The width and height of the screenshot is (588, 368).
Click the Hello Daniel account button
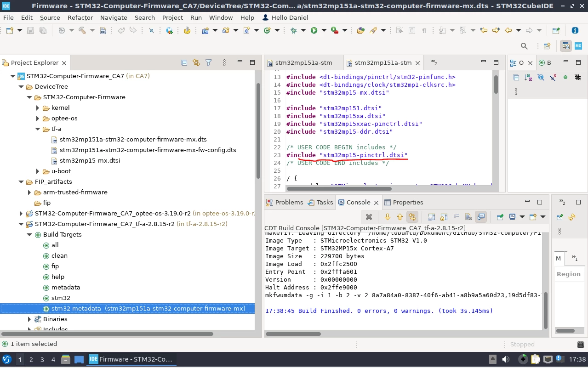pyautogui.click(x=285, y=17)
